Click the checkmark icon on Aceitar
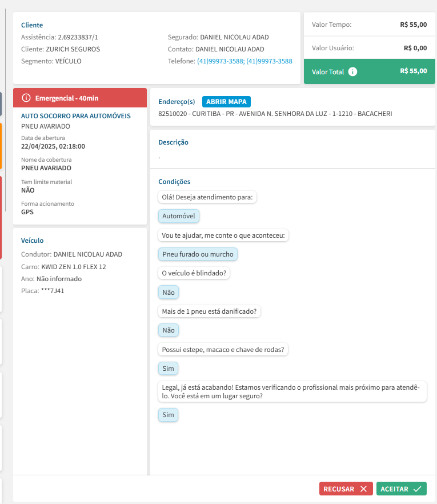 [417, 489]
